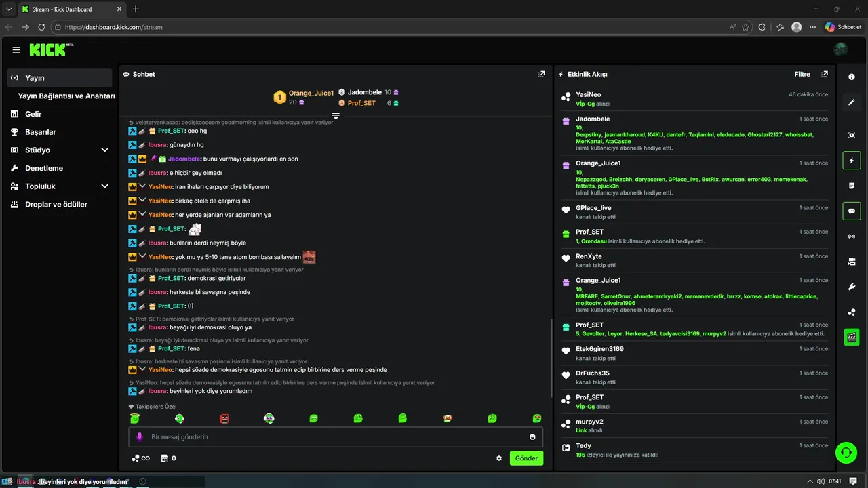Click Jadombele name in leaderboard
The height and width of the screenshot is (488, 868).
coord(365,92)
